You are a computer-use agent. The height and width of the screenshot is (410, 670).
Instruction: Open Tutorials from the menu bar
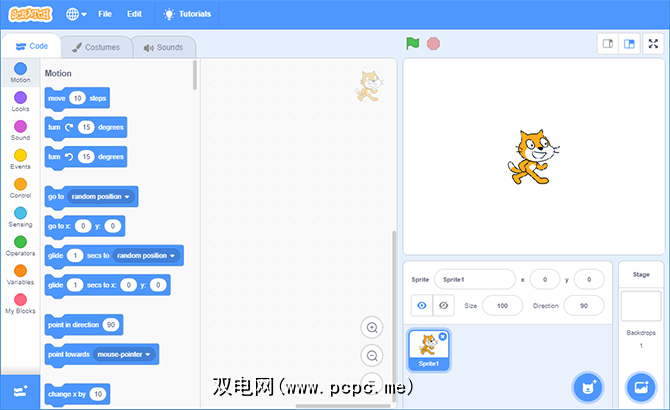coord(187,14)
